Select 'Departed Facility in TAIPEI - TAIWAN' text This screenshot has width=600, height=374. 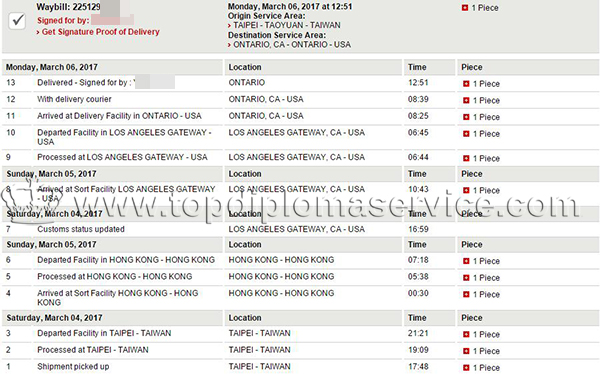click(x=104, y=333)
